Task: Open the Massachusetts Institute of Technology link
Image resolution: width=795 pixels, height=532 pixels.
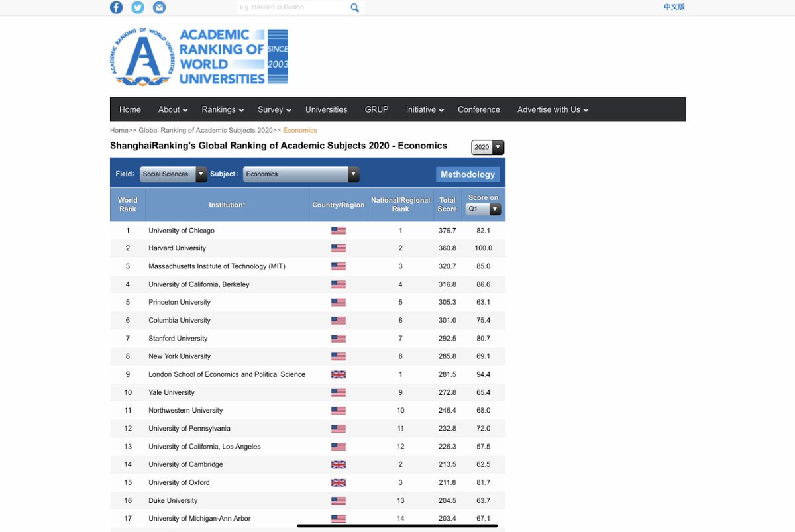Action: coord(217,266)
